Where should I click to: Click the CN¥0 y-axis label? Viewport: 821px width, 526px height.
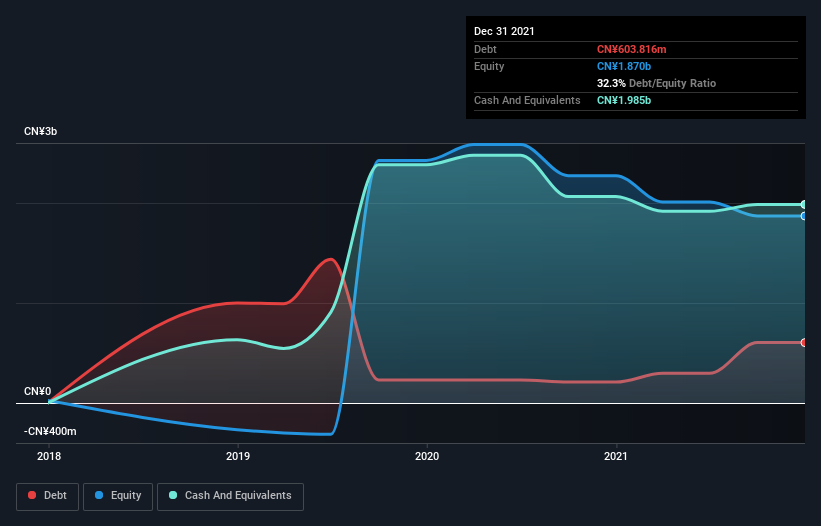[x=37, y=391]
